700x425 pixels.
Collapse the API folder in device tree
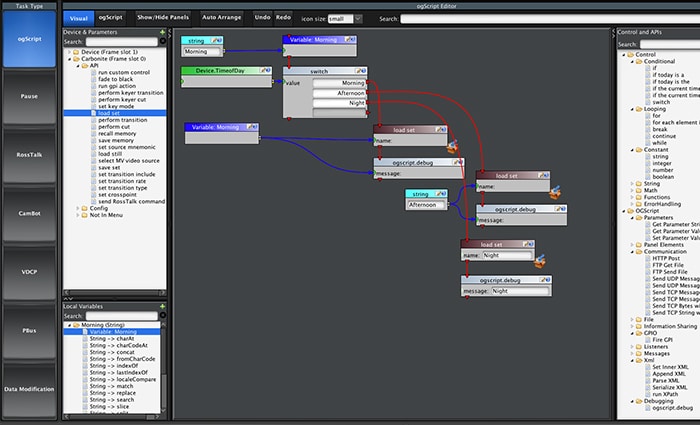(78, 66)
